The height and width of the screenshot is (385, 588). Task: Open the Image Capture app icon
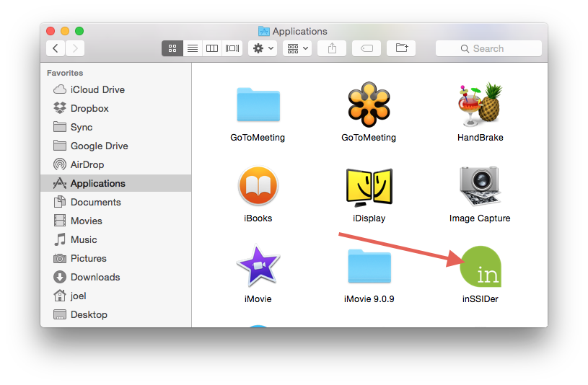480,186
